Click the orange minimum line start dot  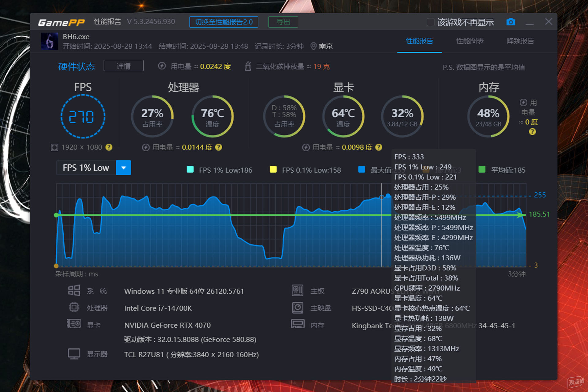pyautogui.click(x=56, y=266)
